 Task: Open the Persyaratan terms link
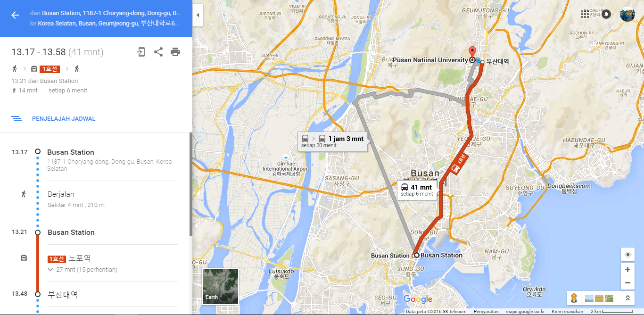pyautogui.click(x=487, y=312)
